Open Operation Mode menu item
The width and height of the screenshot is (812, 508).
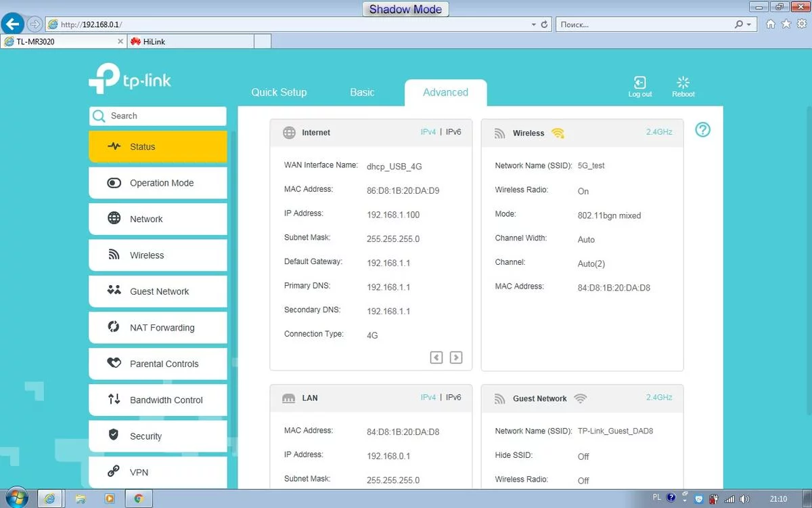tap(158, 183)
